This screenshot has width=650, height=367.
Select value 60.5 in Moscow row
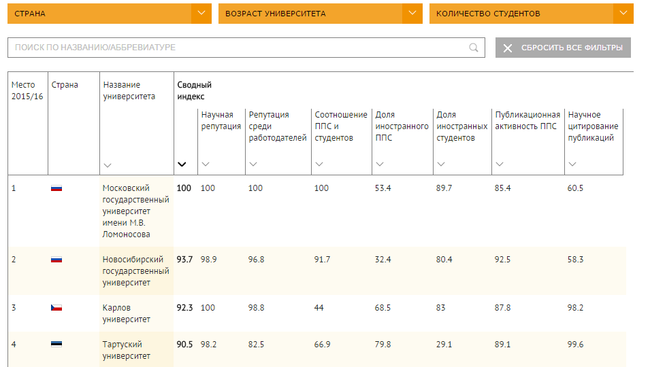575,188
